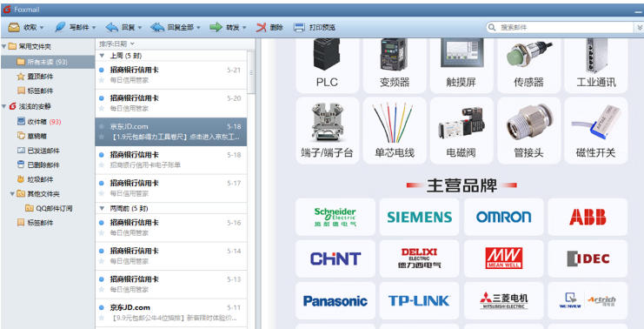Screen dimensions: 644x329
Task: Collapse the 两周前 (5 封) group
Action: point(103,209)
